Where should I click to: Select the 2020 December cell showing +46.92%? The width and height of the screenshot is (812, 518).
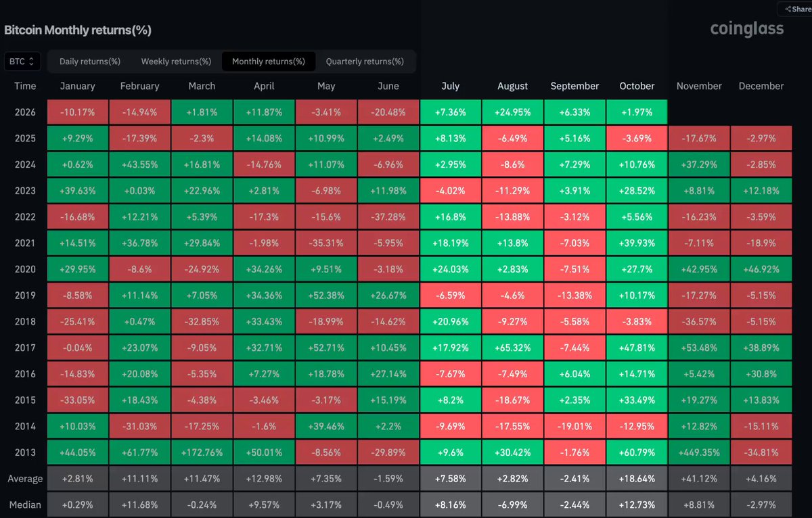click(761, 269)
